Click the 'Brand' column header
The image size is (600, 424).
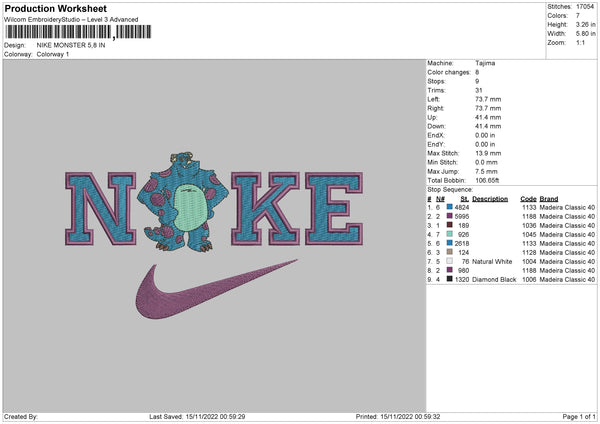549,199
